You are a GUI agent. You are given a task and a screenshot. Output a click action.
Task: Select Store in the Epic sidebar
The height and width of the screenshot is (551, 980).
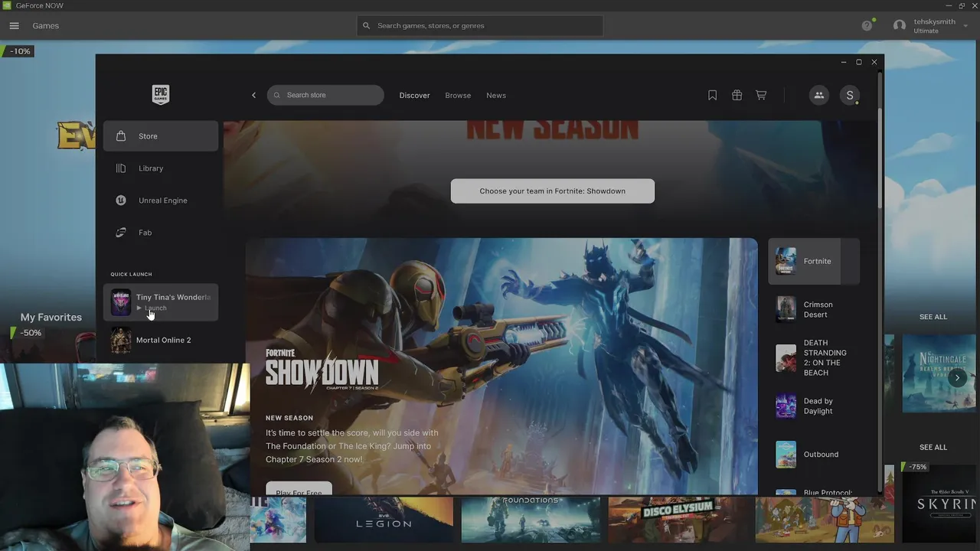pos(161,136)
